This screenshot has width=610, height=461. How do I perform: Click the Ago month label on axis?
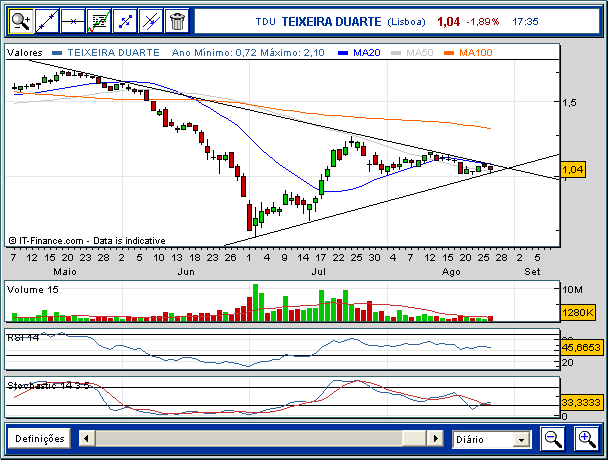tap(451, 272)
